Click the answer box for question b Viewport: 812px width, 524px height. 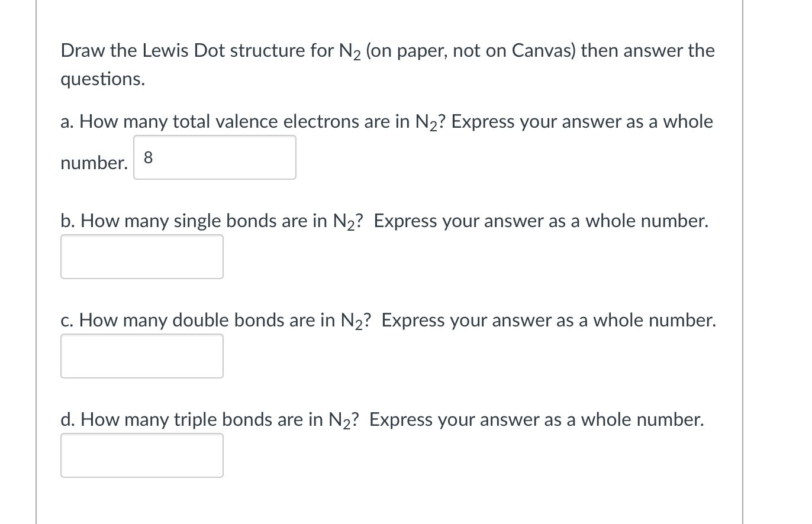click(x=141, y=257)
